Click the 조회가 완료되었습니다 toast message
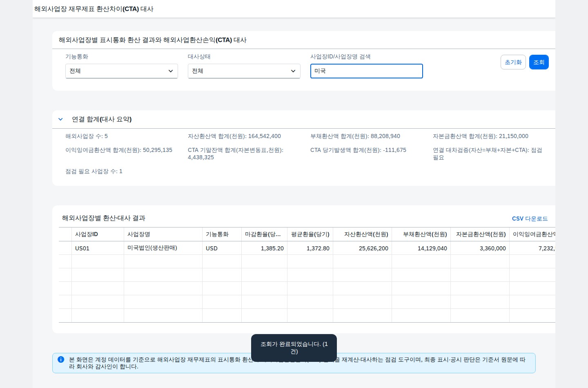 (x=294, y=348)
